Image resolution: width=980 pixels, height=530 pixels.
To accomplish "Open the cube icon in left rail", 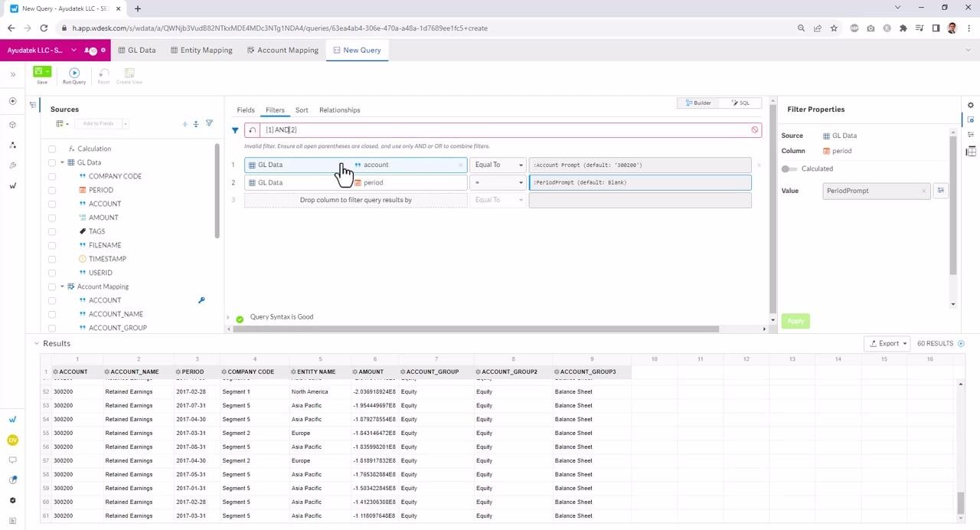I will [x=13, y=124].
